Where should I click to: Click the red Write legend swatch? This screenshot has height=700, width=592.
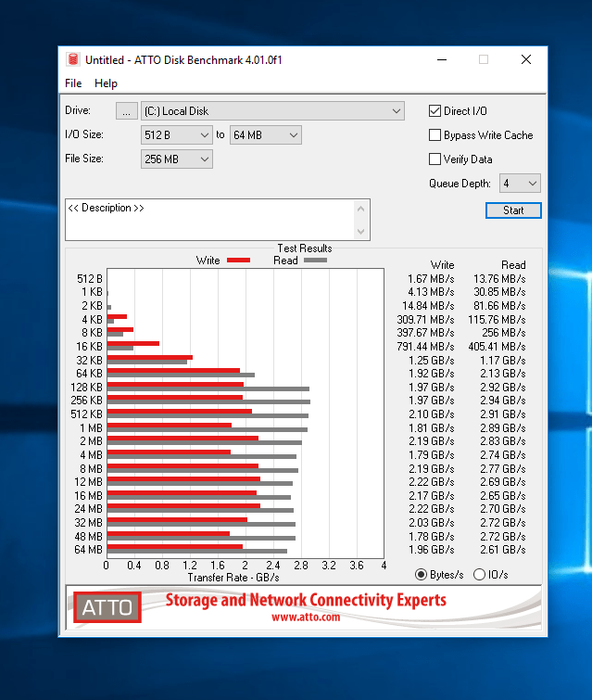point(238,261)
